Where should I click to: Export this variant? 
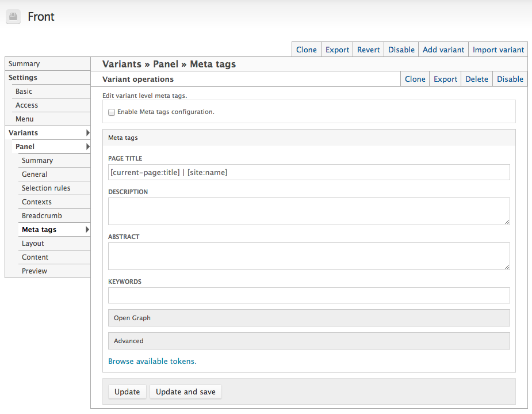click(445, 79)
